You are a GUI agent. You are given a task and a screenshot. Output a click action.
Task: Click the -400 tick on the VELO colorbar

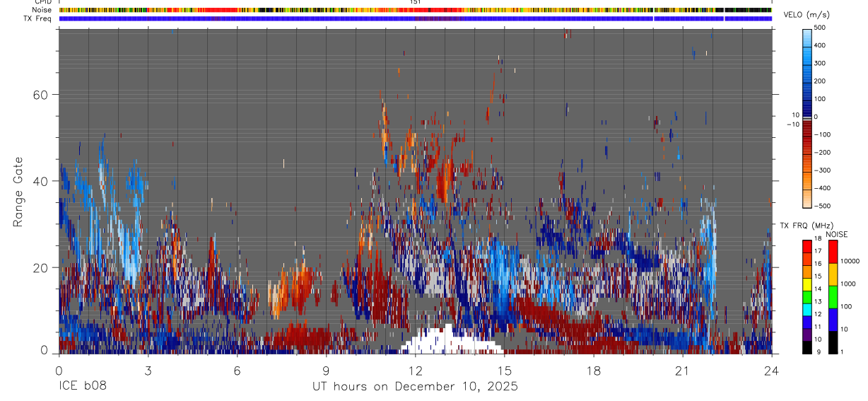point(821,188)
